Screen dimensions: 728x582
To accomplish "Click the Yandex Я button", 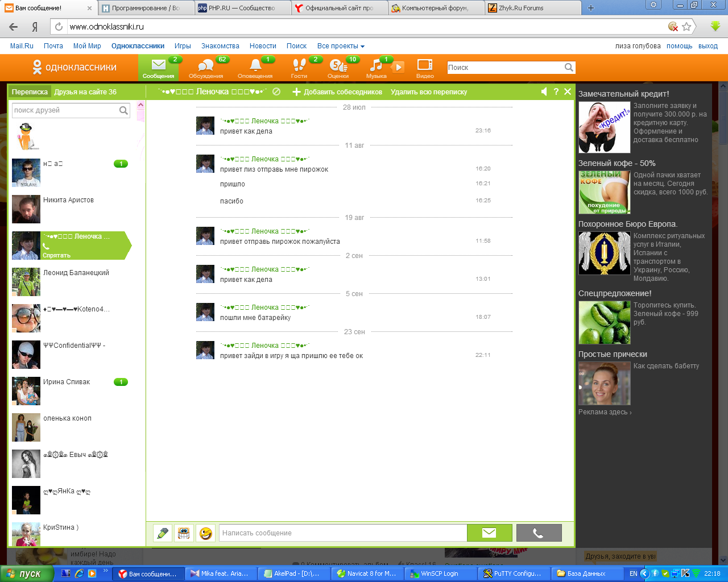I will 35,27.
